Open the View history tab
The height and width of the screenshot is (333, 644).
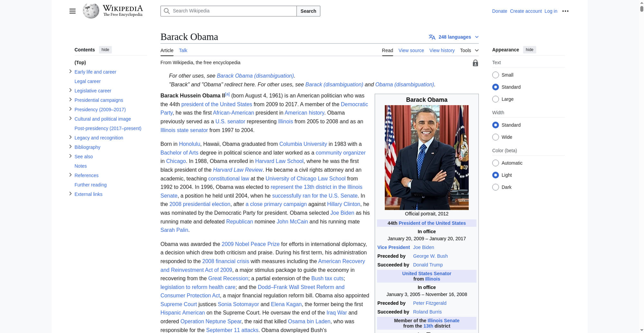point(442,51)
